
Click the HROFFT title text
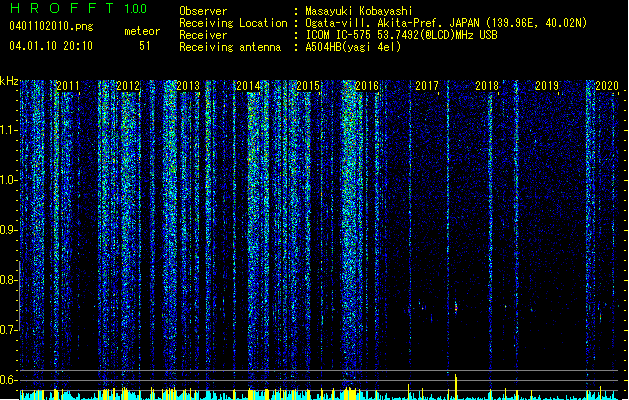62,8
